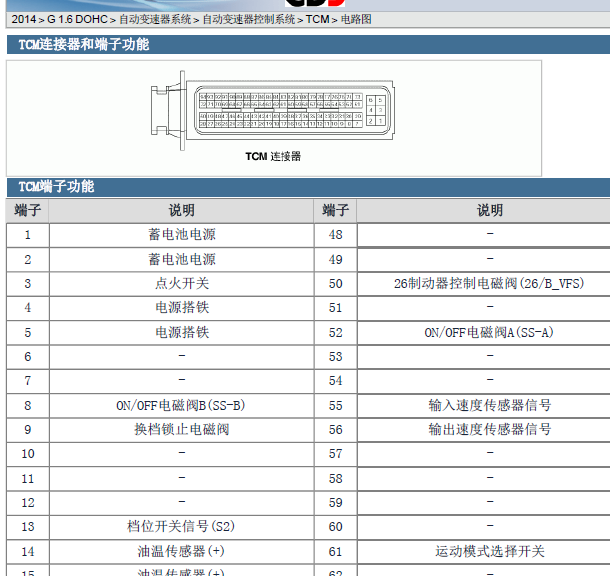Click the 2014 breadcrumb link

24,19
